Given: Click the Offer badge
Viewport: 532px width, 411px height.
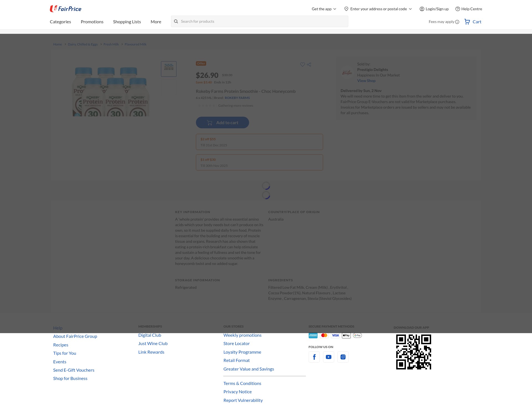Looking at the screenshot, I should (201, 63).
